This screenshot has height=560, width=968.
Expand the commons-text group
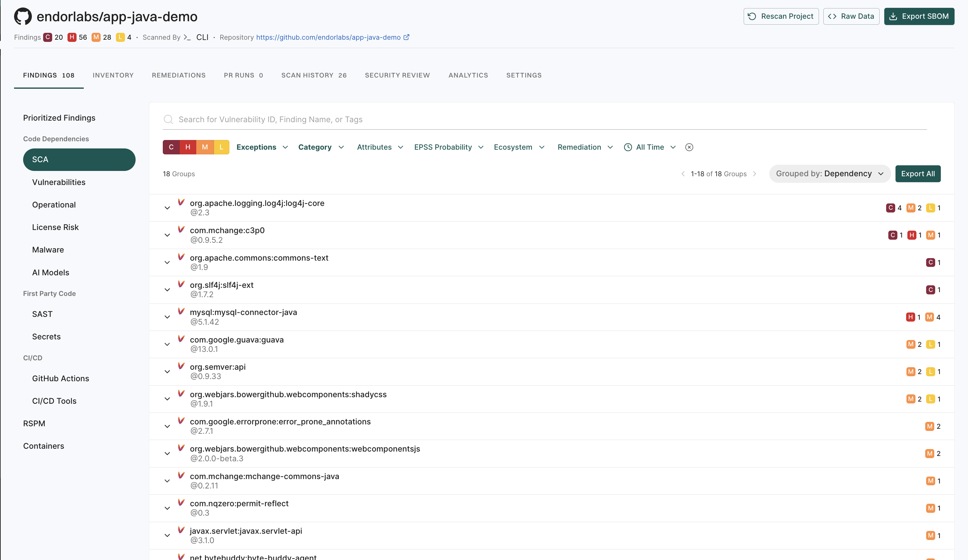tap(167, 262)
